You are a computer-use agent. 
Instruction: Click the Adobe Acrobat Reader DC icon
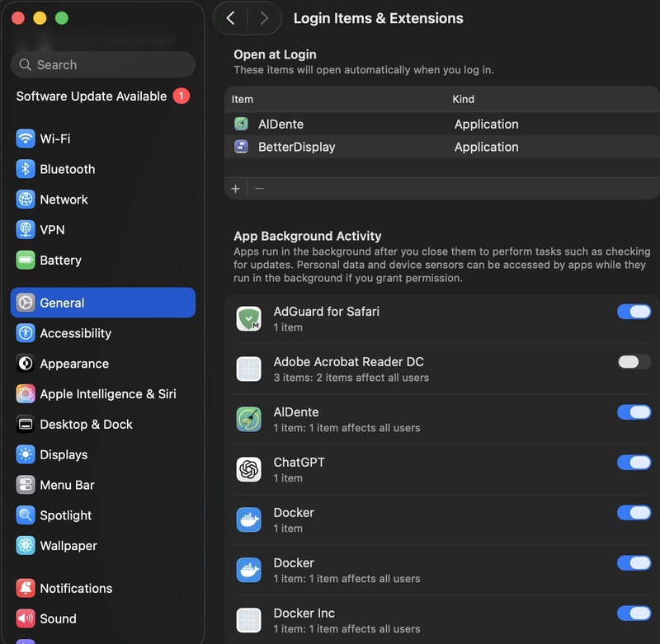click(249, 369)
